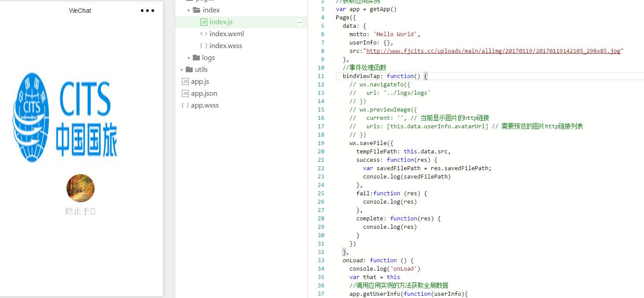Click 'var app = getApp()' line
The image size is (644, 298).
tap(366, 9)
